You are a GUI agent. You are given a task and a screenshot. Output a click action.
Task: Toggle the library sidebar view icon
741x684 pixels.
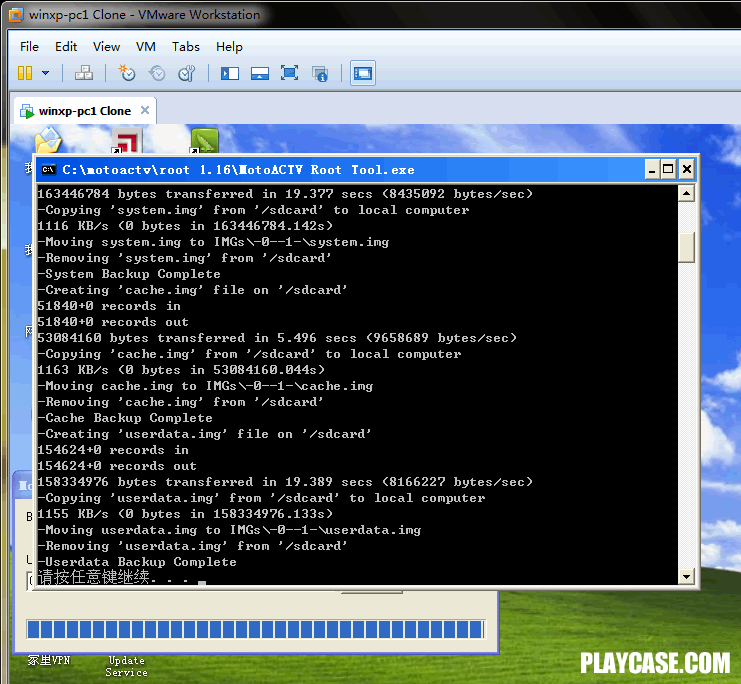pos(230,73)
